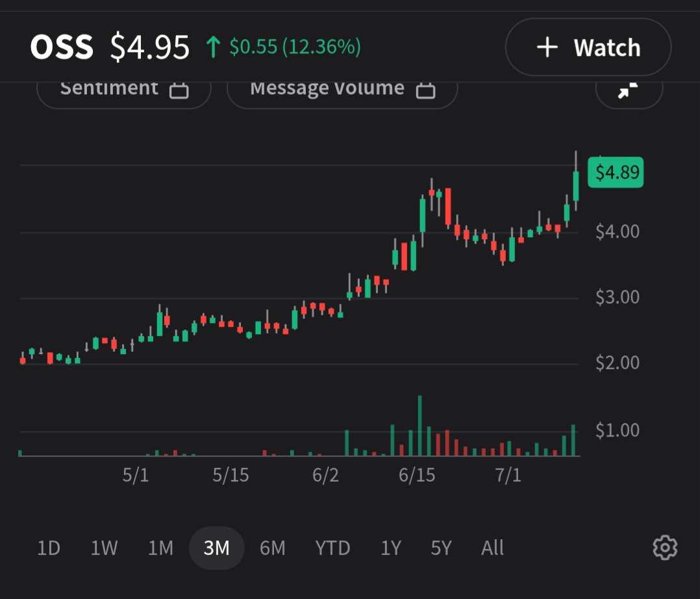This screenshot has height=599, width=700.
Task: Click the $4.00 axis label
Action: point(618,231)
